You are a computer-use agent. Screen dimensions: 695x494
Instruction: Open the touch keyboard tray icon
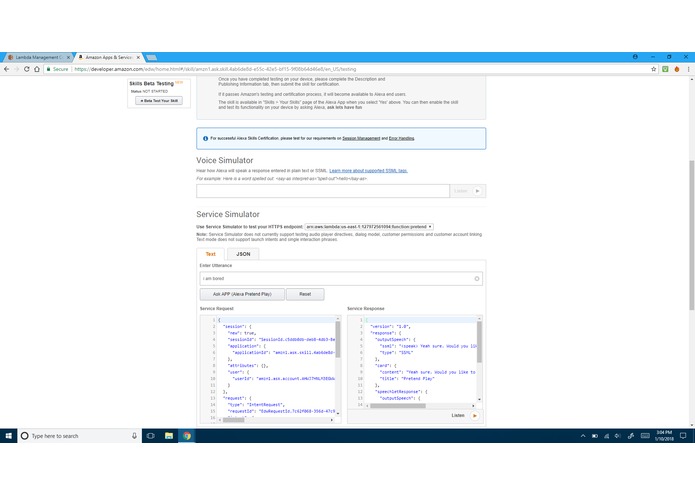click(x=645, y=436)
